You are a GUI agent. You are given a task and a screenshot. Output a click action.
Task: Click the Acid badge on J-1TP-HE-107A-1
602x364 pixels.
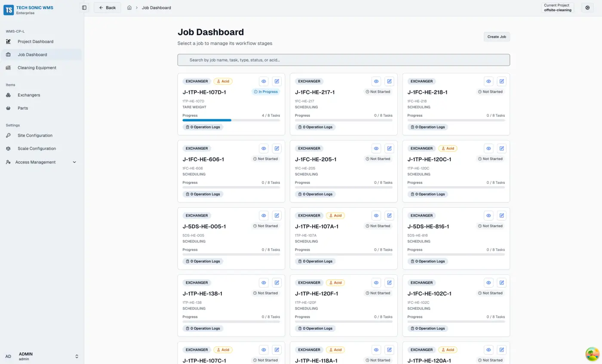click(x=335, y=215)
